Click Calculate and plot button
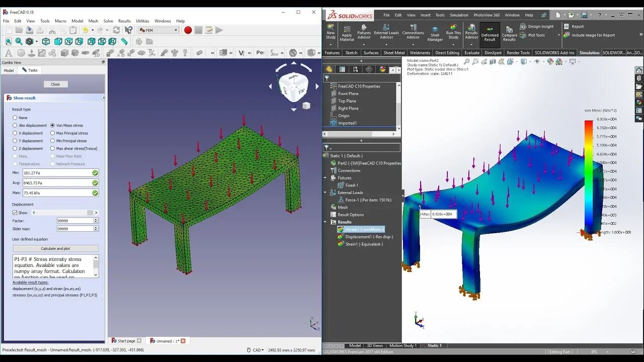 tap(55, 248)
